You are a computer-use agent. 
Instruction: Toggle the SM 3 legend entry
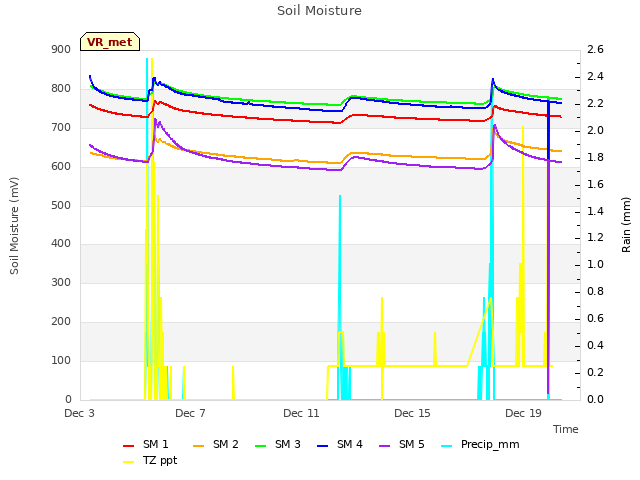click(278, 444)
